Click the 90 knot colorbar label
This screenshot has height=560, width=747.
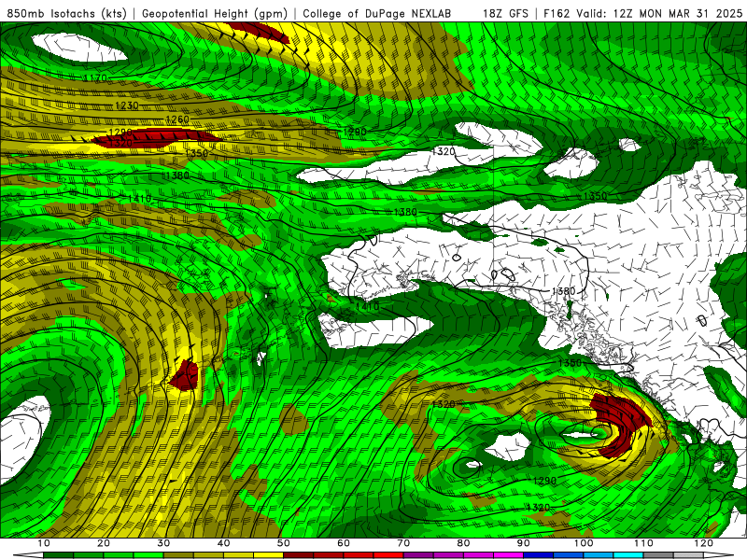tap(524, 543)
